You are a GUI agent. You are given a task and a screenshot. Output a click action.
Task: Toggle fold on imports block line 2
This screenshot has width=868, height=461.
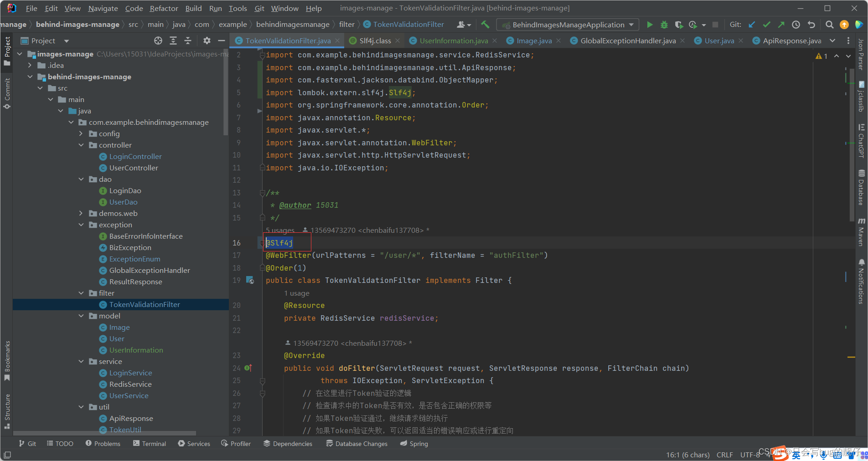(x=262, y=55)
